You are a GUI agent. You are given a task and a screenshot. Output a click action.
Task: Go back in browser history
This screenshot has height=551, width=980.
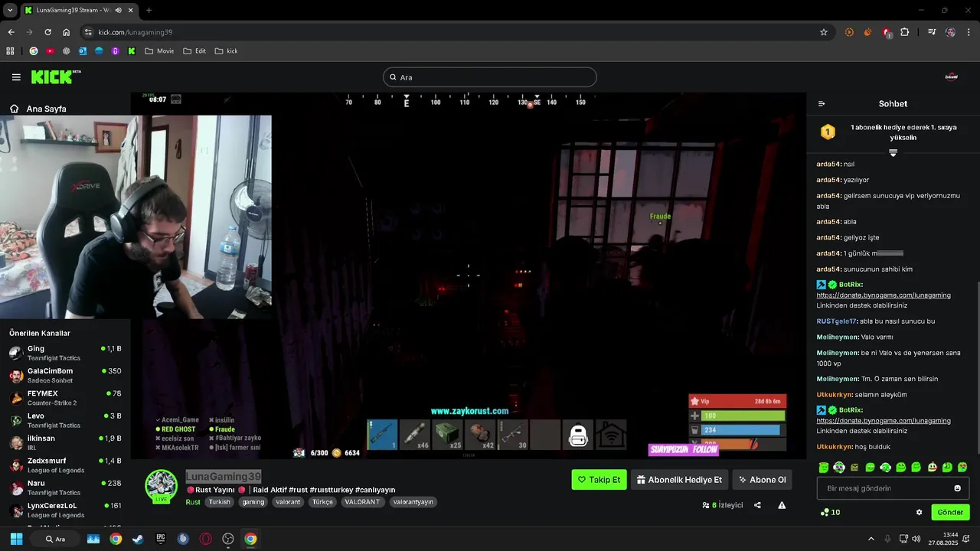[x=11, y=32]
